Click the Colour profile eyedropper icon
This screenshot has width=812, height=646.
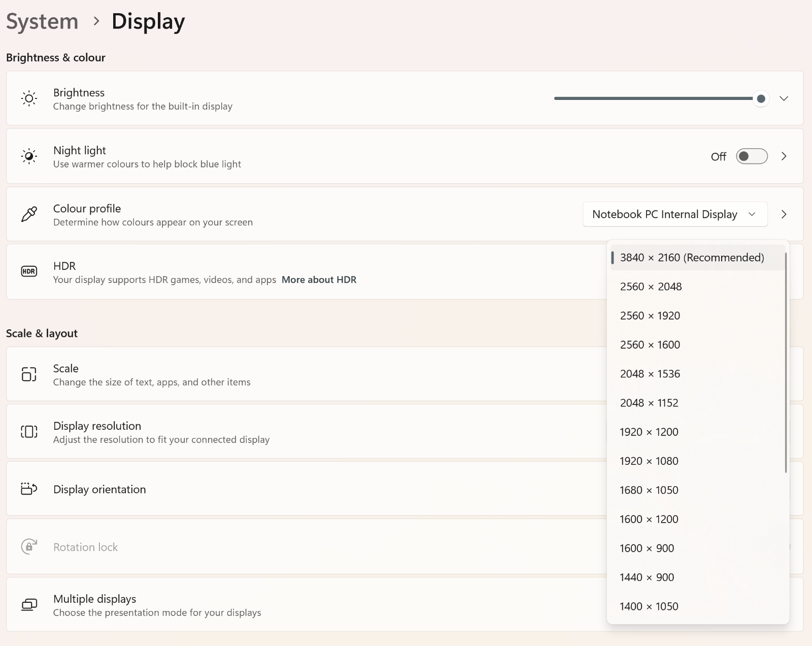pos(29,214)
